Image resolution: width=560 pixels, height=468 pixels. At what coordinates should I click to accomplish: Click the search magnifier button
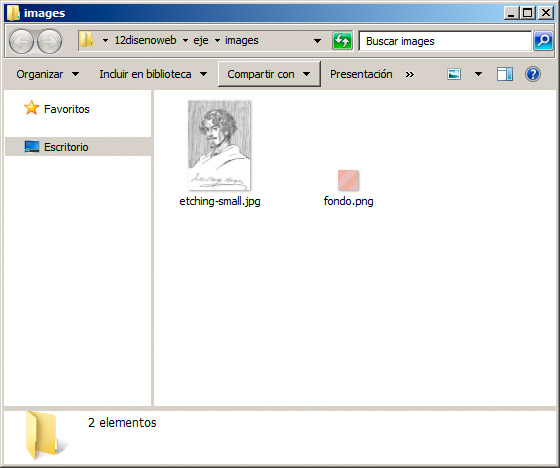click(543, 41)
